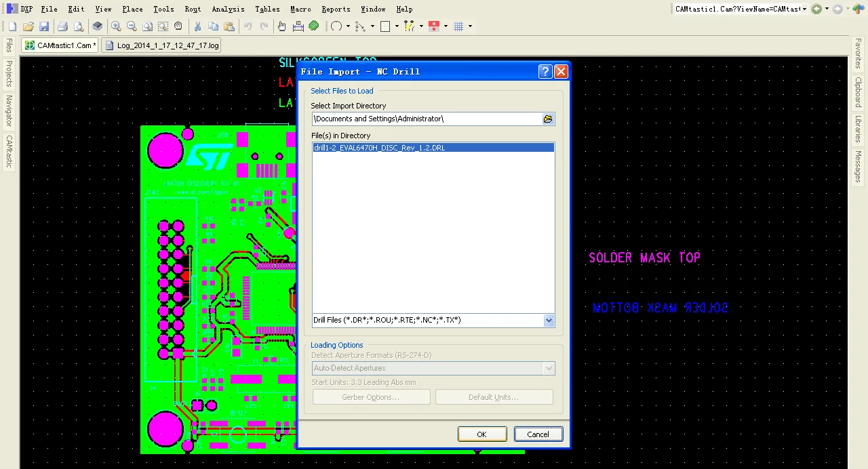Click the Zoom Out magnifier icon

point(132,26)
